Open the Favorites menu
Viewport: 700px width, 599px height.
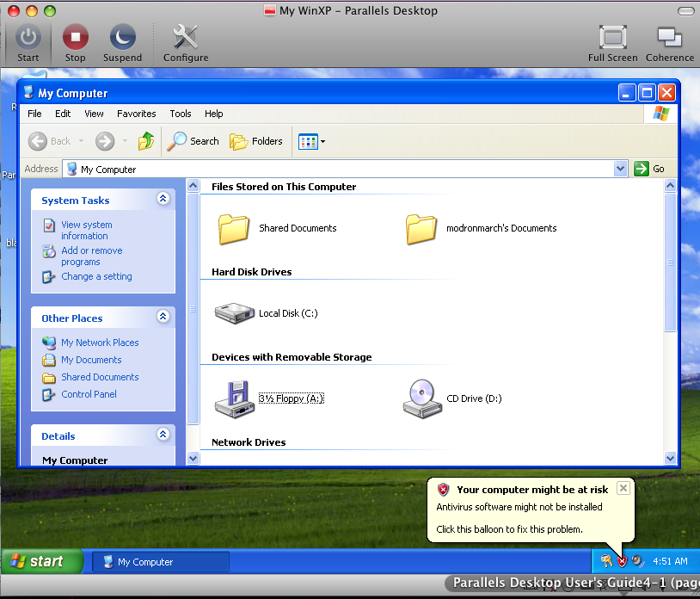136,114
